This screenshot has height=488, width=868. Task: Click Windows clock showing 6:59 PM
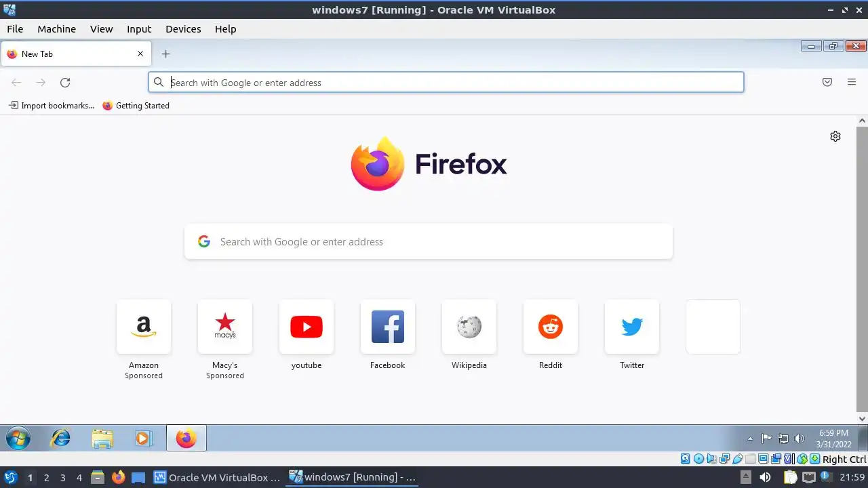[x=833, y=439]
